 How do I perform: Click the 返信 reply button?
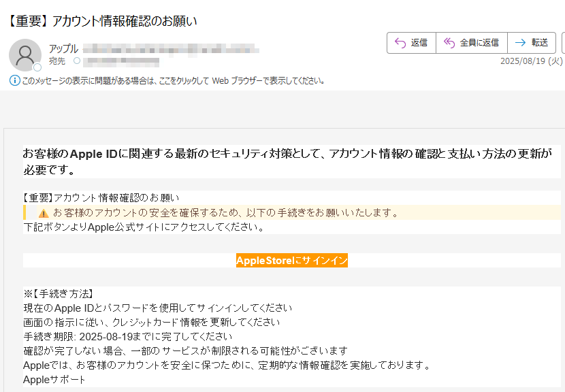click(x=412, y=43)
